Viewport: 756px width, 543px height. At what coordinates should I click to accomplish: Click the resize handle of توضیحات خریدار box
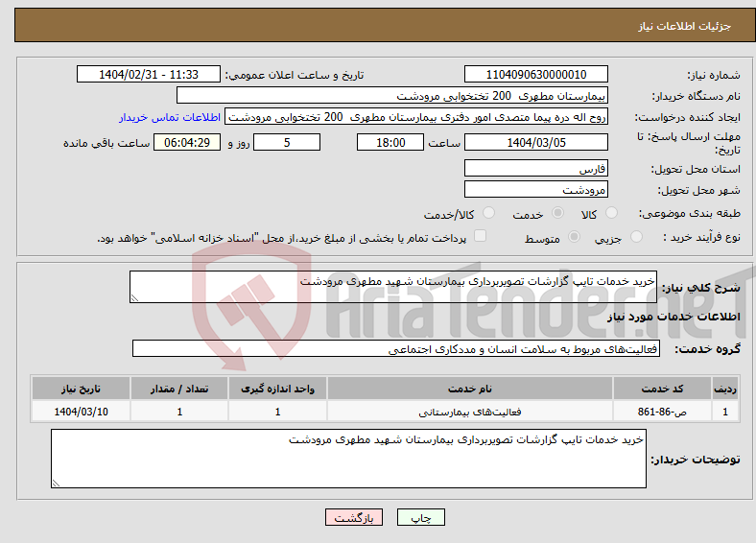point(56,483)
